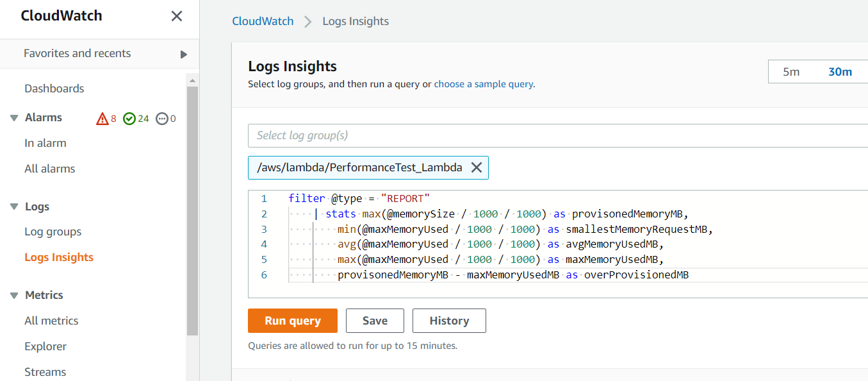Click the /aws/lambda/PerformanceTest_Lambda tag text
The height and width of the screenshot is (381, 868).
pos(359,167)
